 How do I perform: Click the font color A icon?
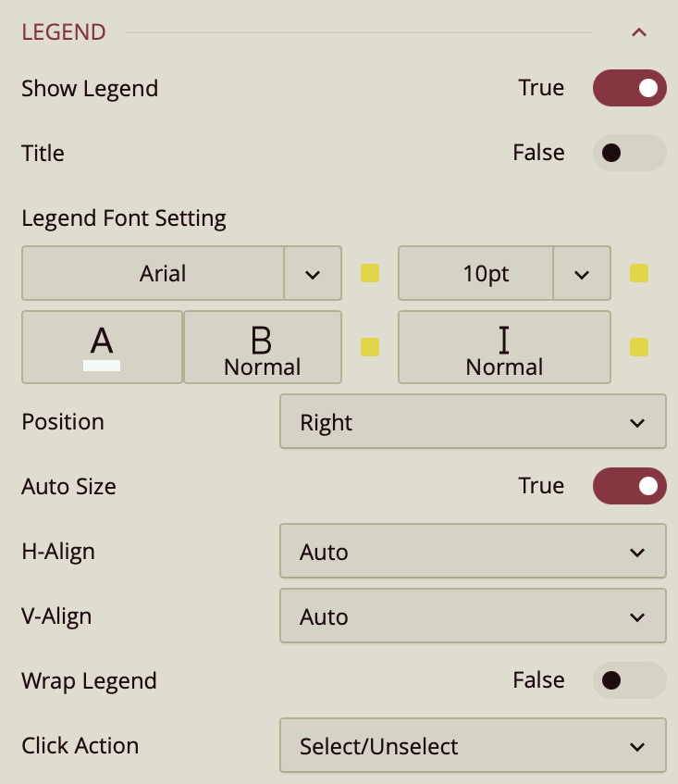(102, 341)
